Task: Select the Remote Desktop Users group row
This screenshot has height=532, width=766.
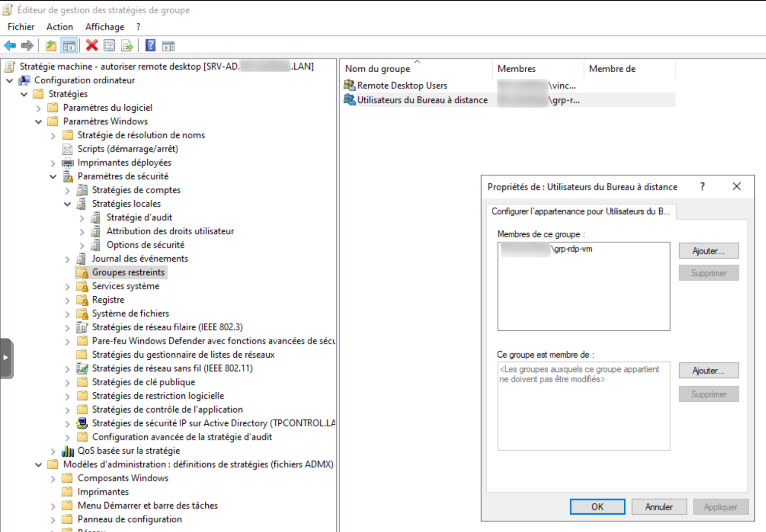Action: [x=402, y=85]
